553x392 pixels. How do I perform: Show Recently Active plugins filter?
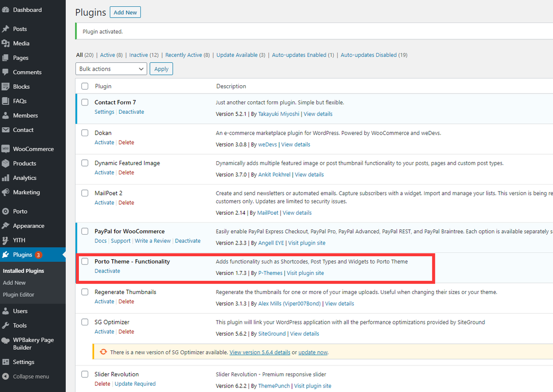[x=184, y=55]
